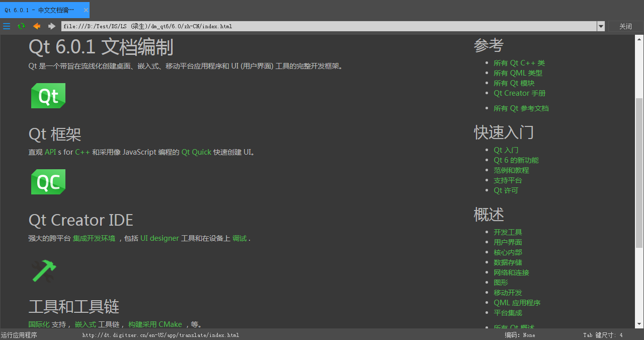Click the 编码: None status entry

520,335
